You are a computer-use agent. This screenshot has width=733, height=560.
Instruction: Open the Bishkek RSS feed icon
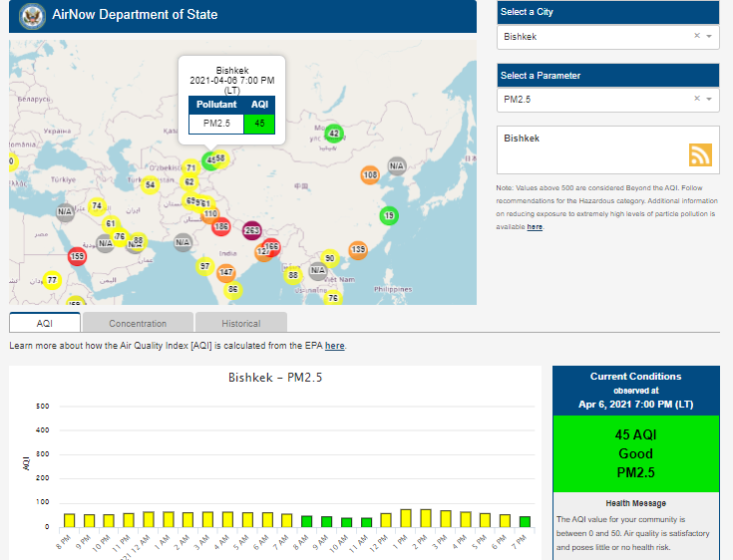click(700, 154)
